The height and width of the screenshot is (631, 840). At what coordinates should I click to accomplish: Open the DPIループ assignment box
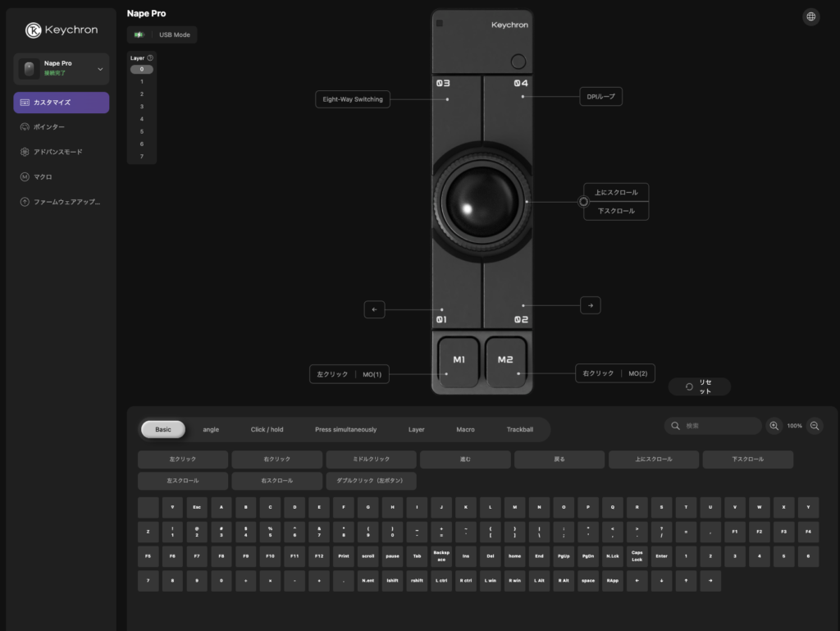pos(600,97)
